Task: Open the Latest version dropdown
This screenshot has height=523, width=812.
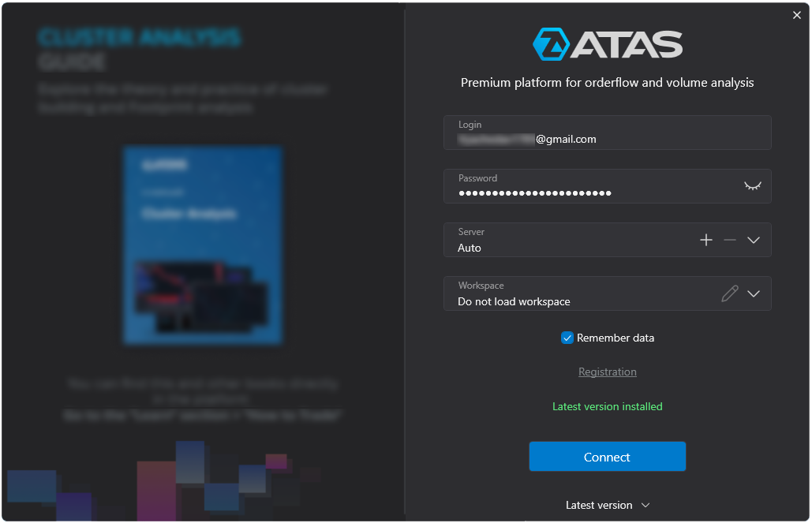Action: (x=608, y=505)
